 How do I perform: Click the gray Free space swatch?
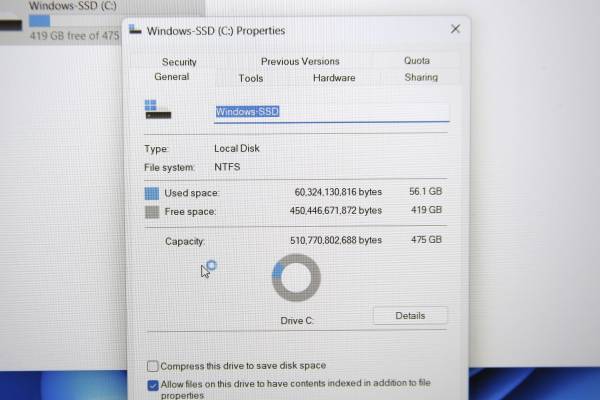point(152,212)
